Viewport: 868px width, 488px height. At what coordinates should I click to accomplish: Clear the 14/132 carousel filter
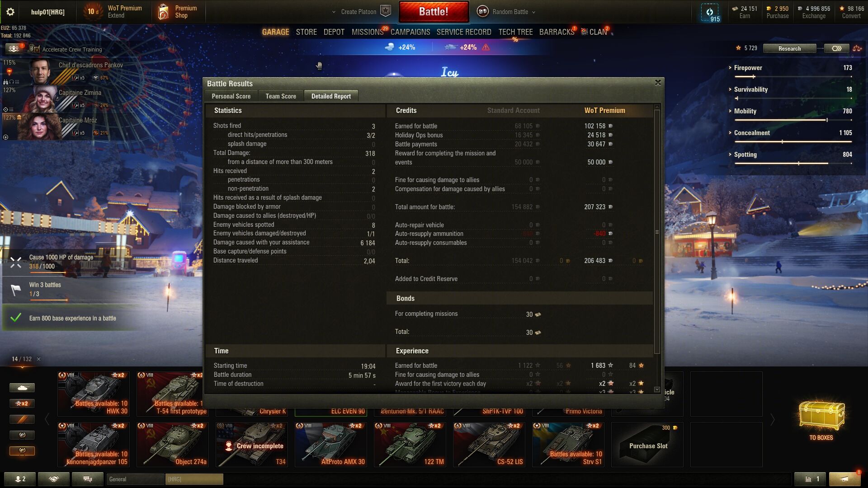tap(38, 359)
